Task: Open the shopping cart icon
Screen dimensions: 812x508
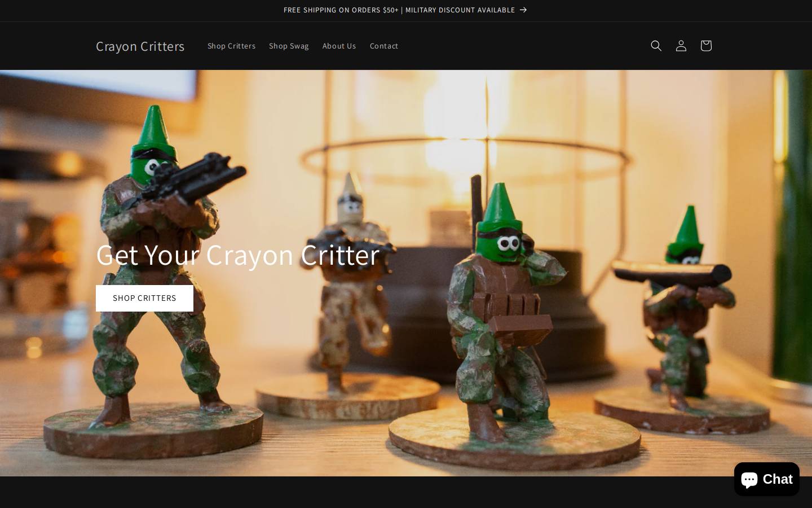Action: tap(705, 46)
